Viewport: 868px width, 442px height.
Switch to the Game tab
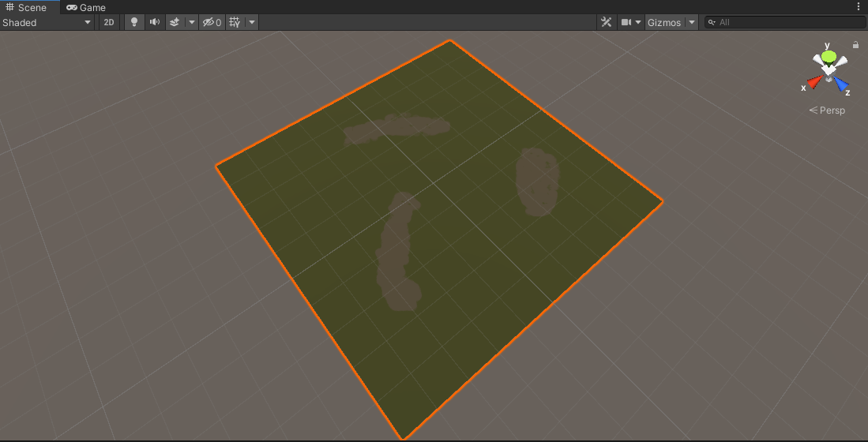[86, 7]
